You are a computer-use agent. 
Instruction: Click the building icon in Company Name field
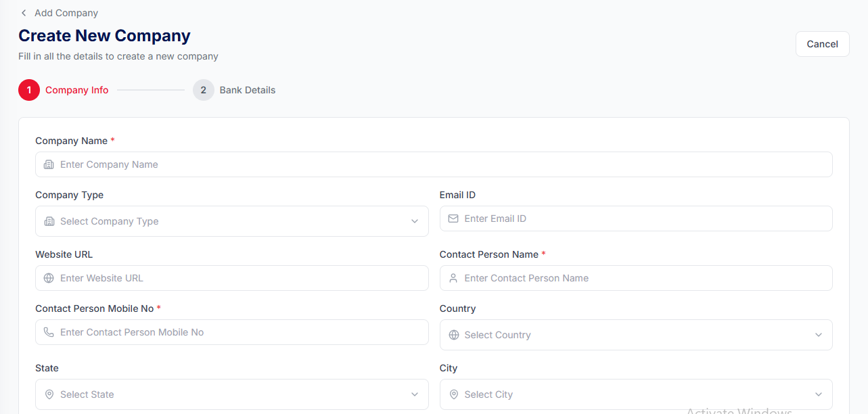pyautogui.click(x=49, y=164)
